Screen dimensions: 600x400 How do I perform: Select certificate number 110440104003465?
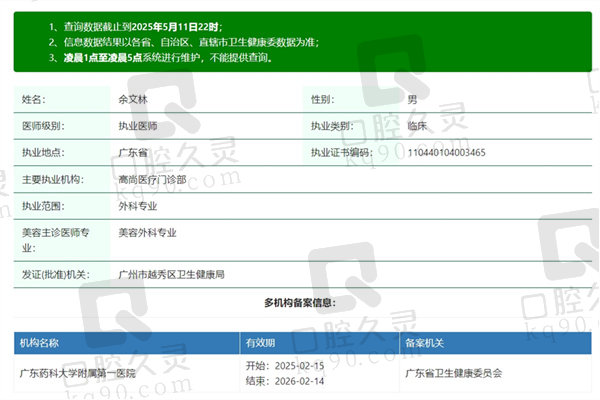pos(447,152)
